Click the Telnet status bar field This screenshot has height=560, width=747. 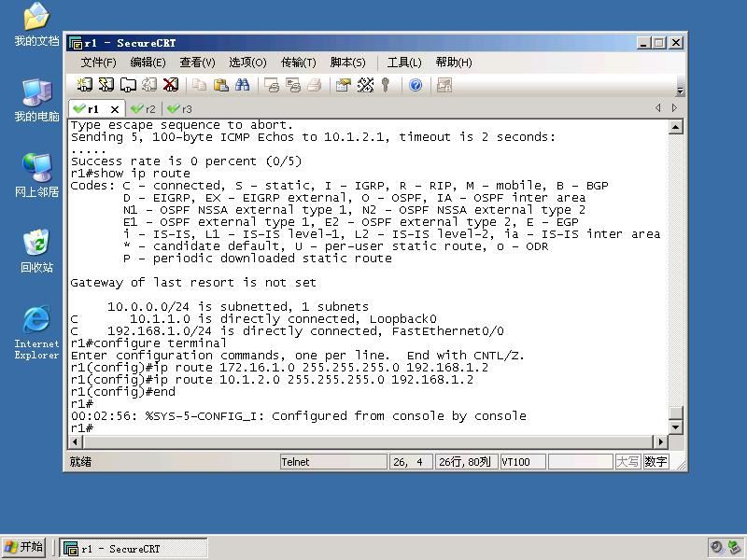(x=333, y=462)
